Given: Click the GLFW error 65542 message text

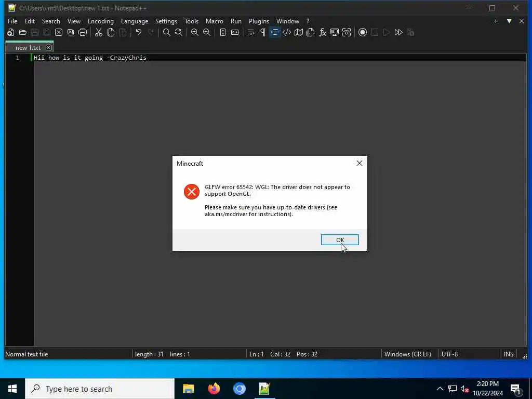Looking at the screenshot, I should 277,190.
